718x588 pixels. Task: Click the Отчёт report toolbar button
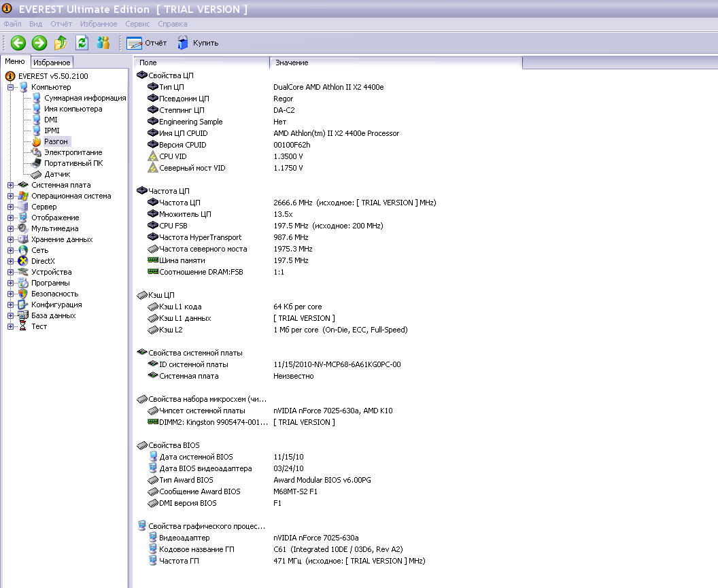[x=147, y=43]
